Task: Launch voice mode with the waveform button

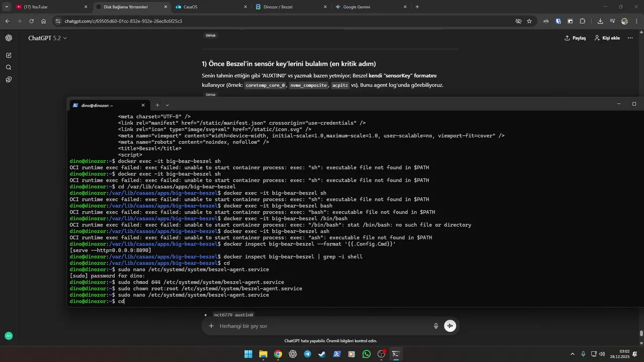Action: (x=450, y=326)
